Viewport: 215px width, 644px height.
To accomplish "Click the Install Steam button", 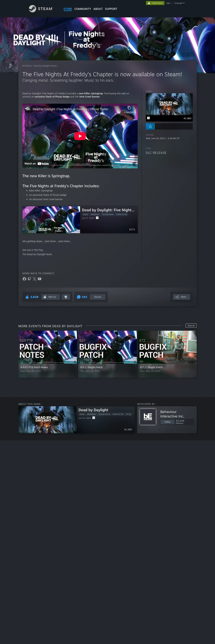I will click(155, 3).
